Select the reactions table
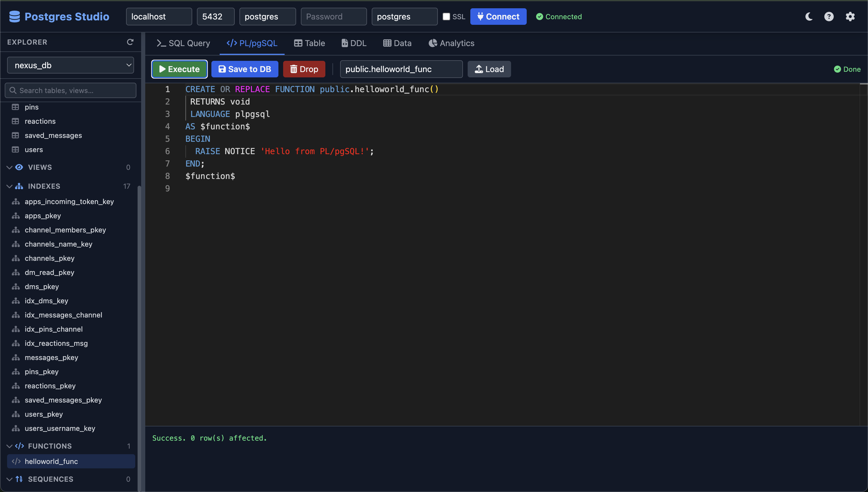The height and width of the screenshot is (492, 868). click(x=71, y=121)
